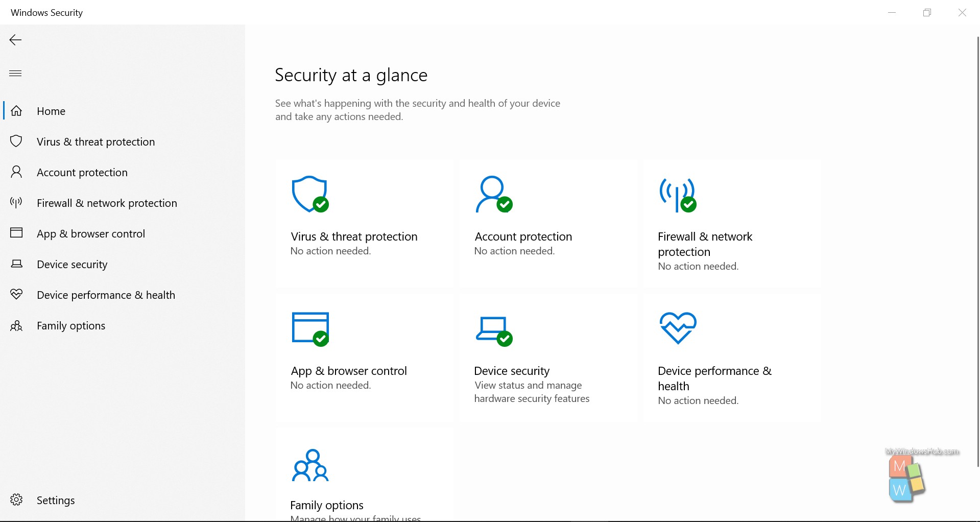Maximize or restore the Windows Security window
Viewport: 980px width, 522px height.
927,12
